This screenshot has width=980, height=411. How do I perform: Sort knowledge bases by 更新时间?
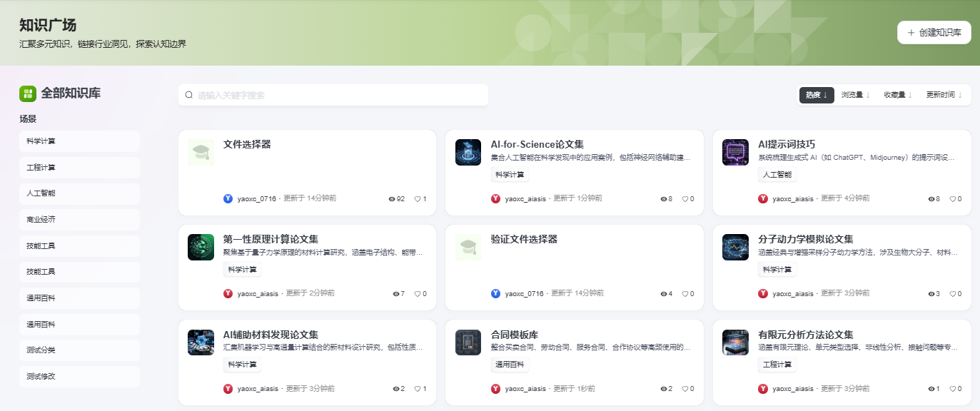[944, 95]
